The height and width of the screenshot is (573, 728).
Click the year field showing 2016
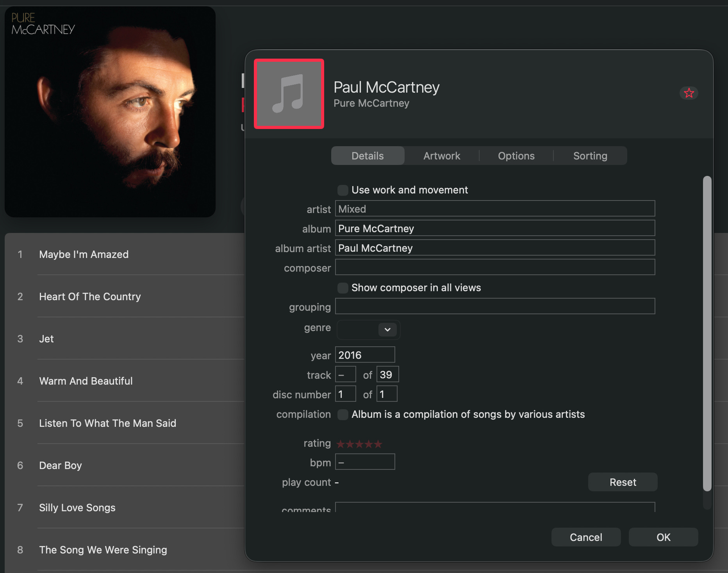(x=365, y=355)
